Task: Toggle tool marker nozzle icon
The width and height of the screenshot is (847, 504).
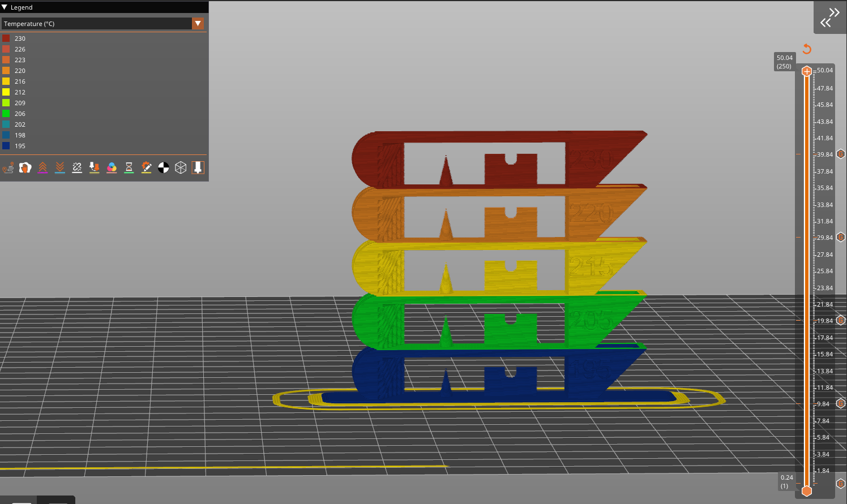Action: click(x=198, y=167)
